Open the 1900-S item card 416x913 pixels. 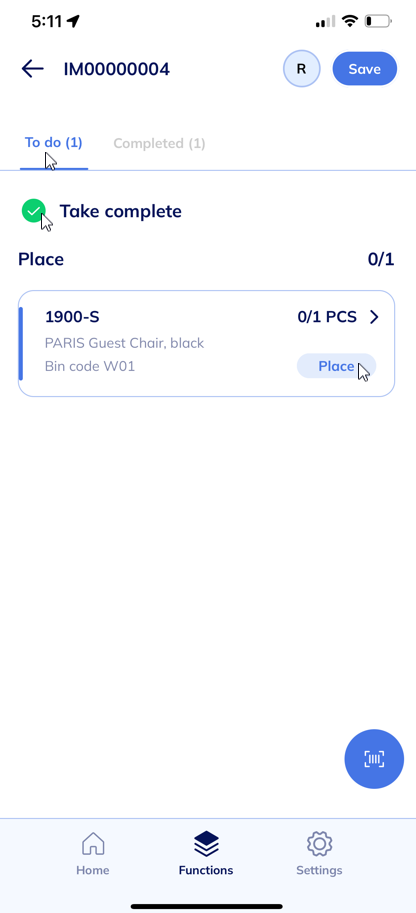[206, 344]
